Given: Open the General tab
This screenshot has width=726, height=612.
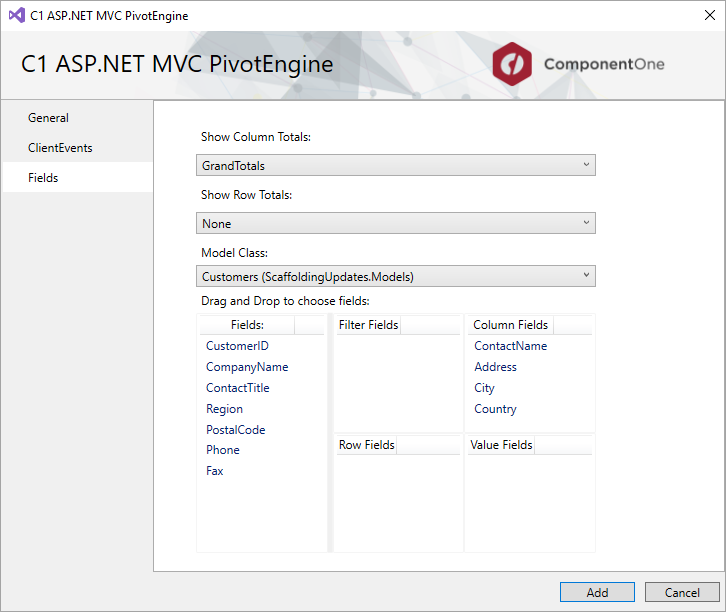Looking at the screenshot, I should click(x=78, y=118).
